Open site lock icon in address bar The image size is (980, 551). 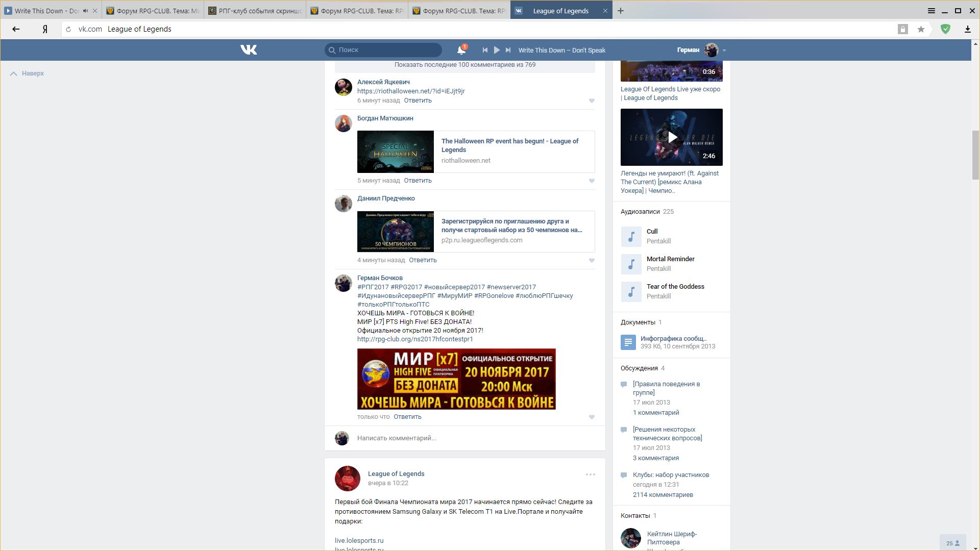point(902,29)
